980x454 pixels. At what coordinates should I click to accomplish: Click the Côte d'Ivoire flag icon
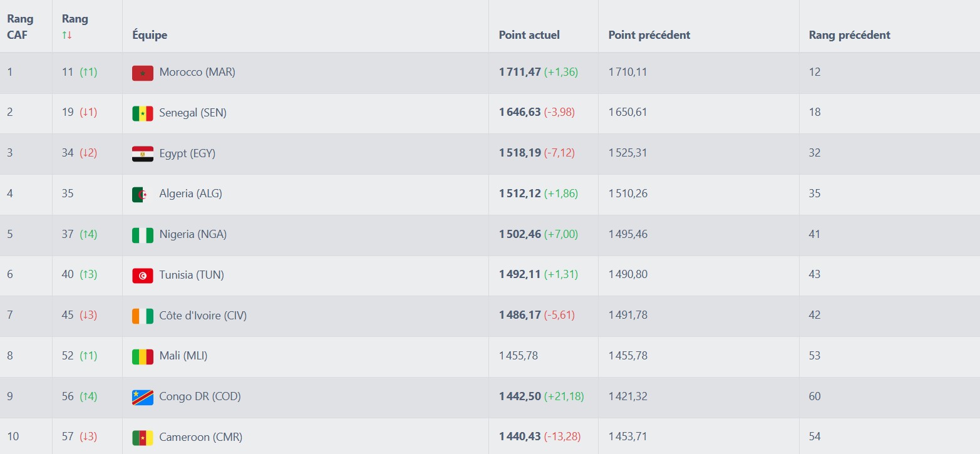pyautogui.click(x=142, y=316)
